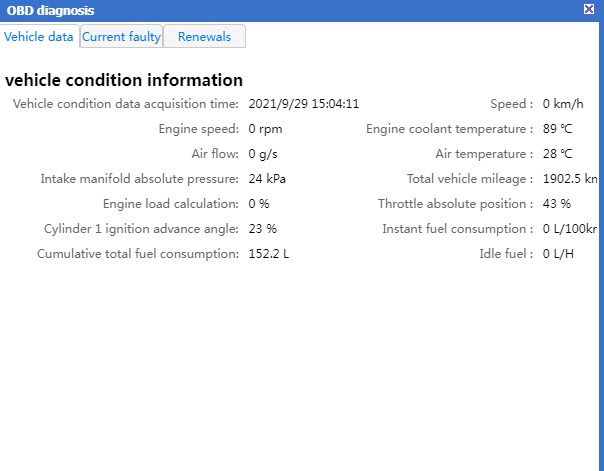Screen dimensions: 604x471
Task: Click the ignition advance angle 23 % value
Action: (262, 229)
